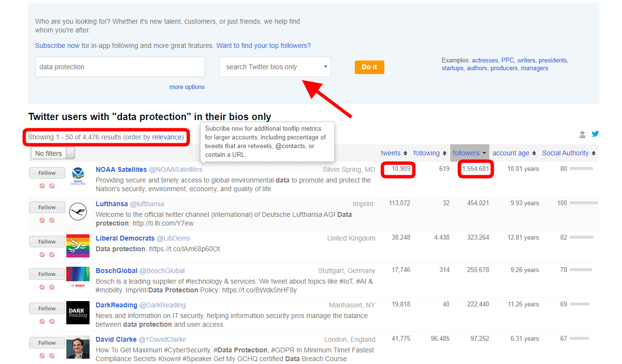Viewport: 622px width, 364px height.
Task: Follow the Liberal Democrats account
Action: point(47,242)
